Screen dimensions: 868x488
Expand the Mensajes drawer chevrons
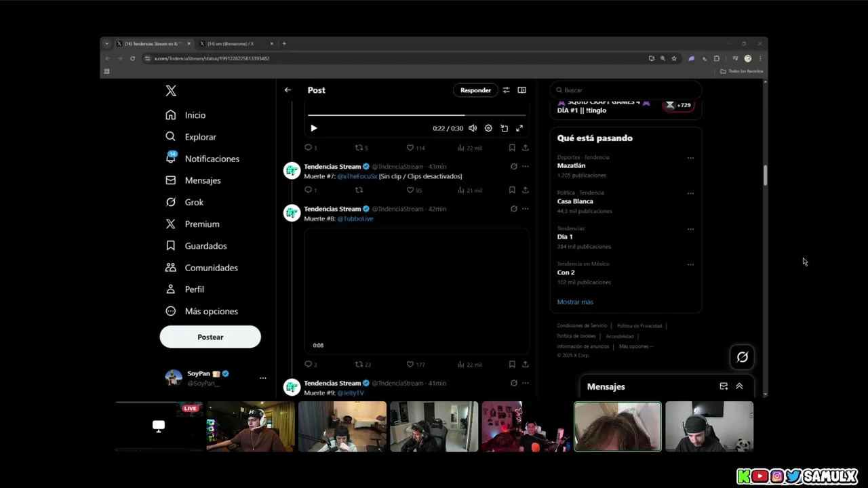pyautogui.click(x=739, y=386)
